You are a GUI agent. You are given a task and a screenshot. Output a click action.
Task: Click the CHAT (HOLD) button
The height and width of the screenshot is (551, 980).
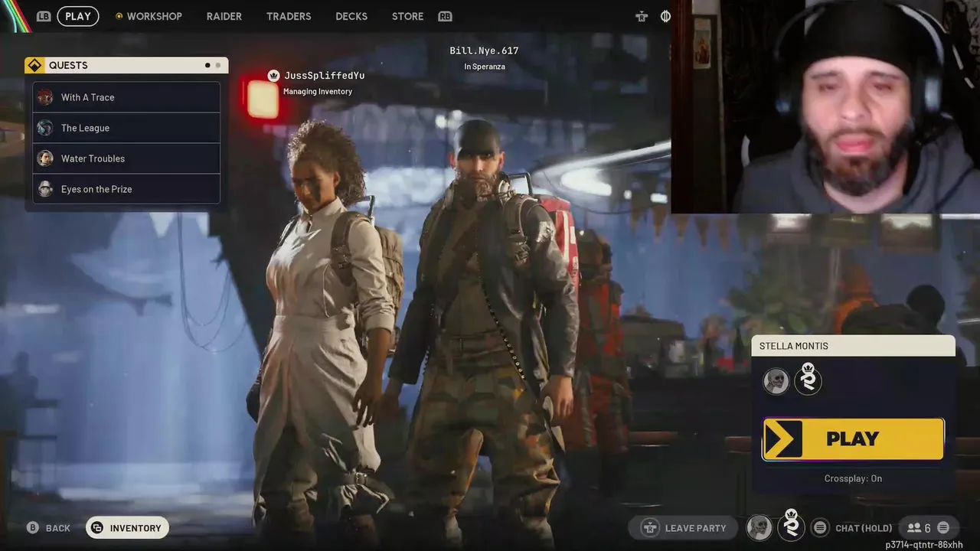[853, 528]
